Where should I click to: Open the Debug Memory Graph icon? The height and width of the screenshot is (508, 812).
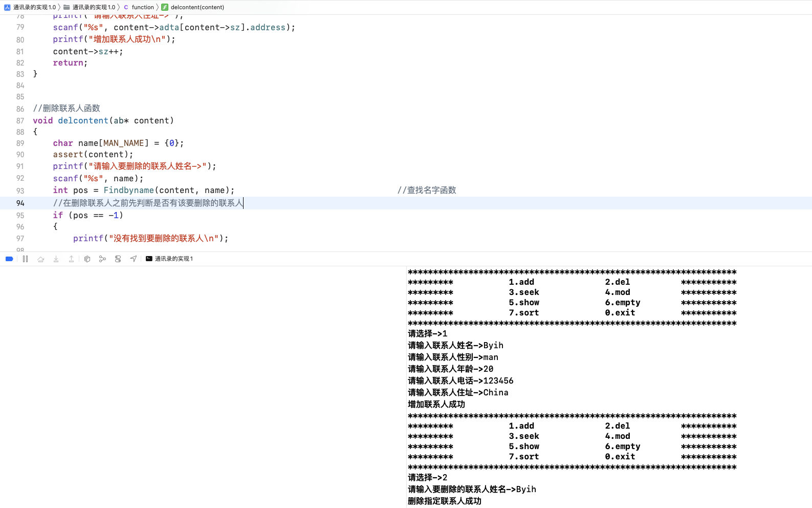102,259
